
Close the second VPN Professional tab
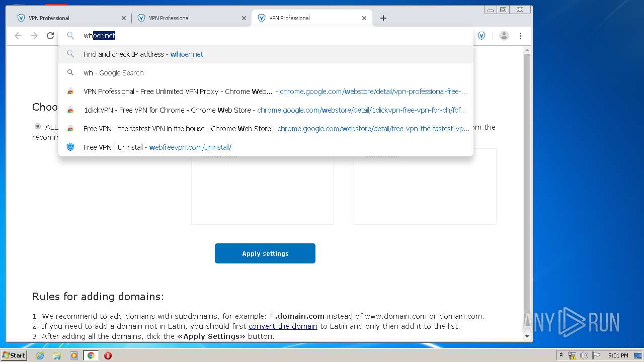click(244, 18)
